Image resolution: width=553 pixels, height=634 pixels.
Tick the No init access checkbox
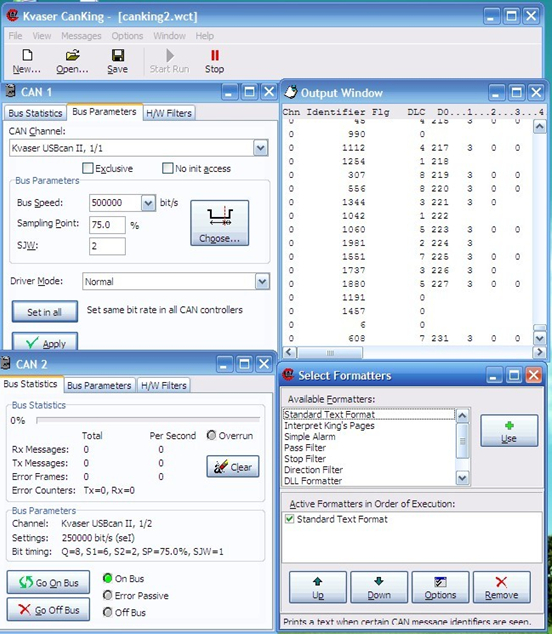[167, 168]
